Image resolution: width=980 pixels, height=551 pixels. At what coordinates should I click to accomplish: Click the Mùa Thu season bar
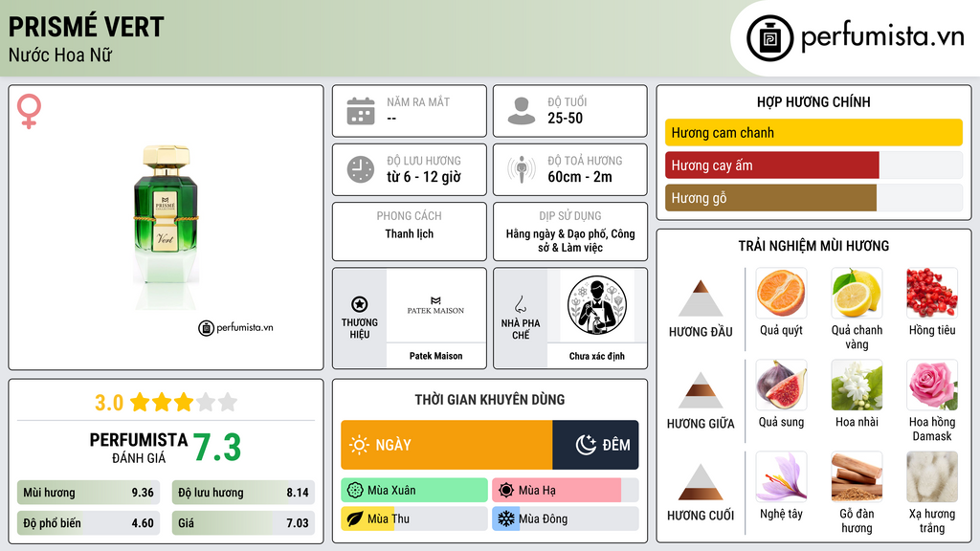[x=414, y=518]
